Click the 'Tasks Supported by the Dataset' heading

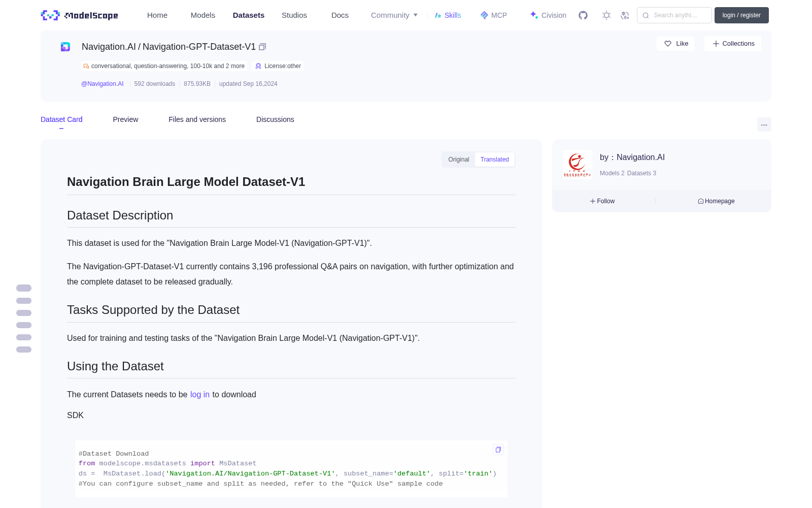tap(153, 310)
